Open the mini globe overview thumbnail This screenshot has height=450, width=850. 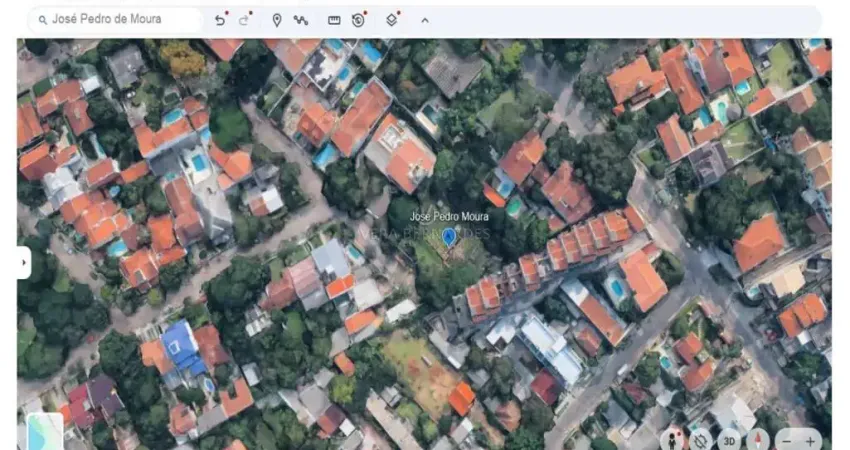click(x=45, y=432)
